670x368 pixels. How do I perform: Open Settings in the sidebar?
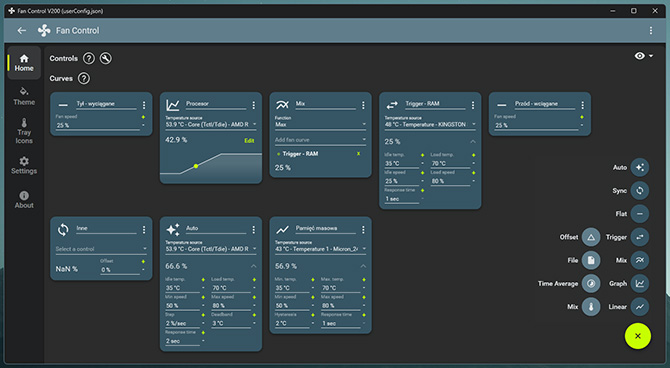click(x=24, y=165)
